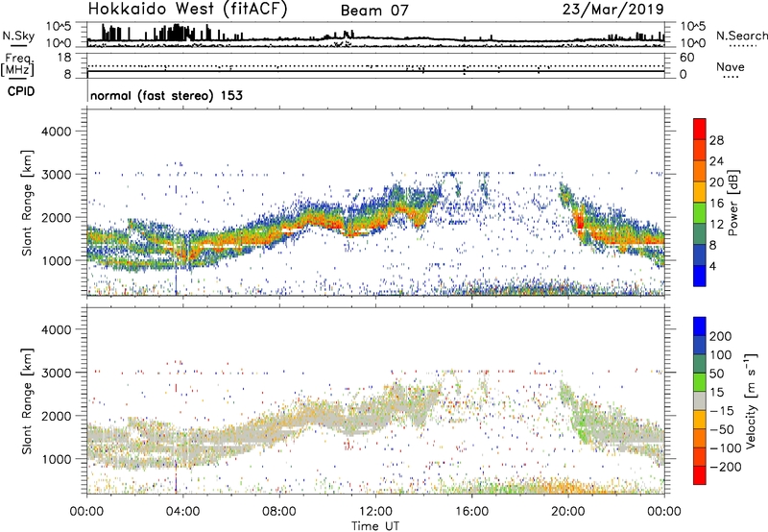Viewport: 768px width, 532px height.
Task: Click the '24' tick on power colorbar
Action: tap(716, 161)
